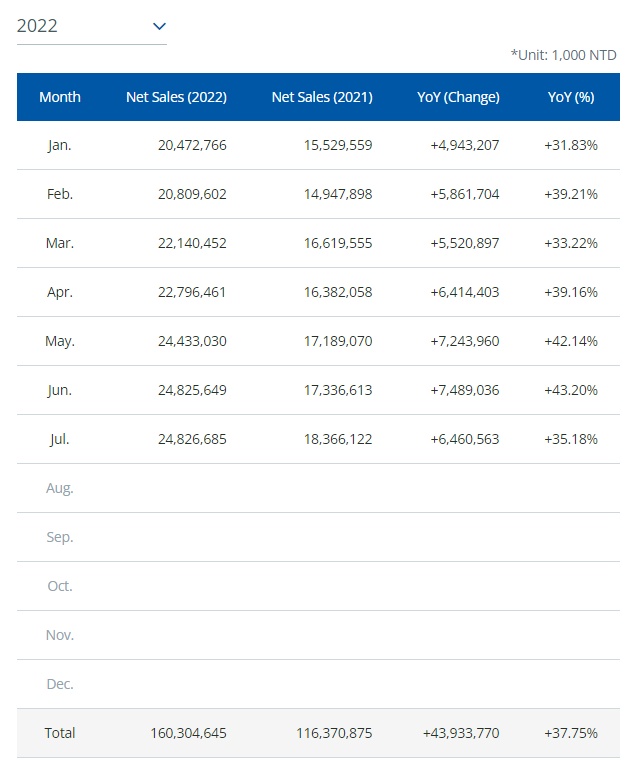Select the Feb. net sales 20,809,602 cell
This screenshot has width=640, height=761.
pyautogui.click(x=192, y=194)
